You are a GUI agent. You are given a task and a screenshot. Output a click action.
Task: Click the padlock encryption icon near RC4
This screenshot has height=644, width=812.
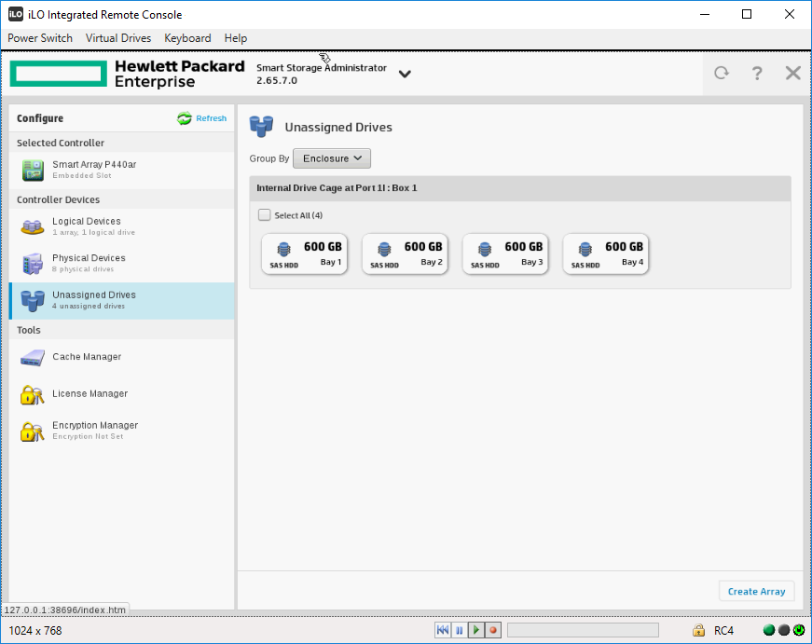coord(698,630)
